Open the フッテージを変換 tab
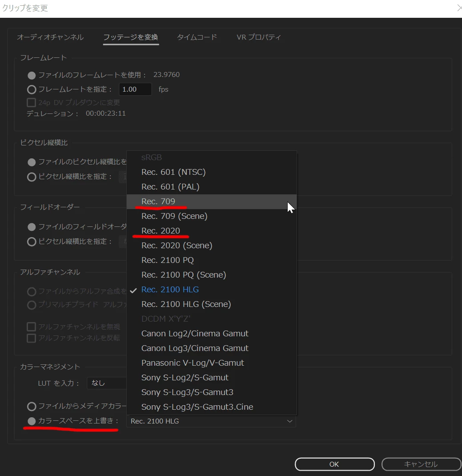The image size is (462, 476). point(131,37)
